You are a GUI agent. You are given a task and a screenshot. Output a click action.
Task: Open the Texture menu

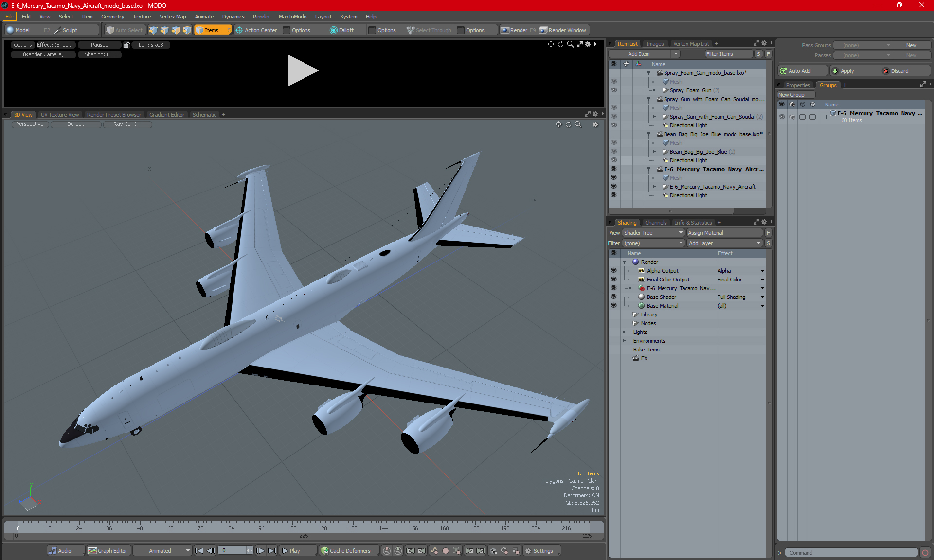[x=142, y=17]
